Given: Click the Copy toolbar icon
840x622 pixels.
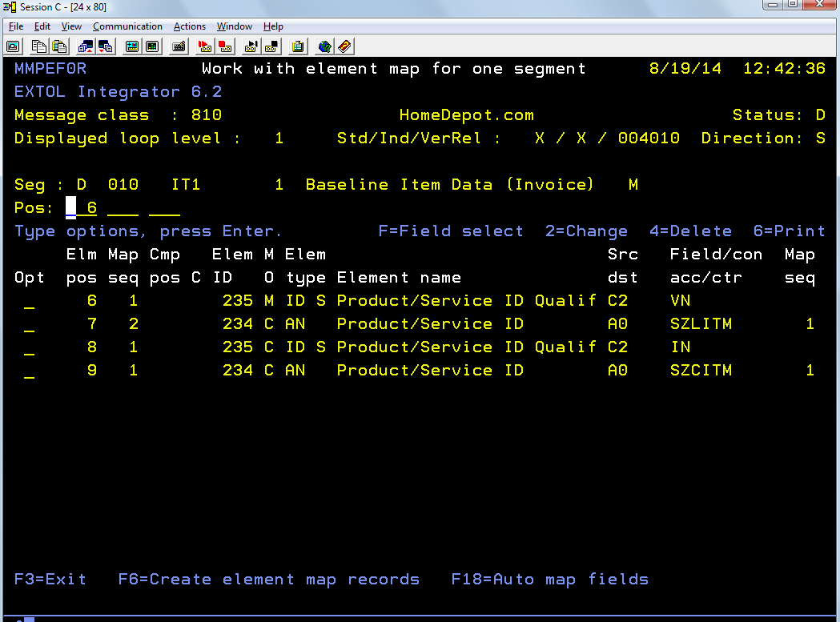Looking at the screenshot, I should tap(38, 46).
